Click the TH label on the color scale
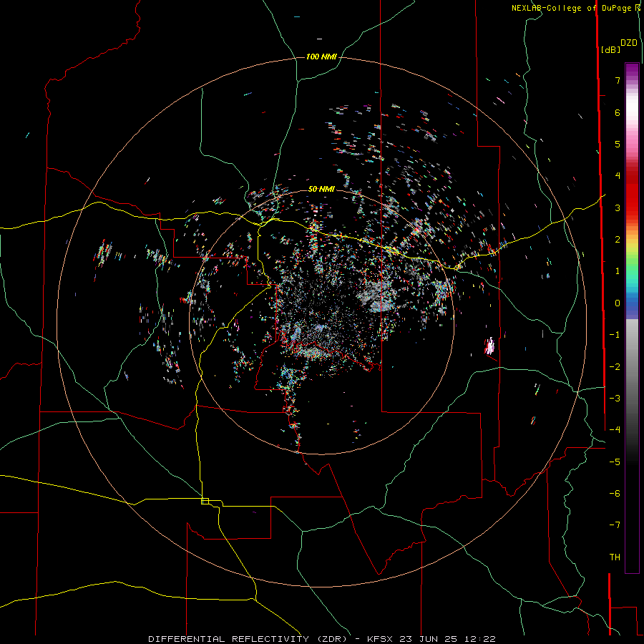 (x=615, y=557)
